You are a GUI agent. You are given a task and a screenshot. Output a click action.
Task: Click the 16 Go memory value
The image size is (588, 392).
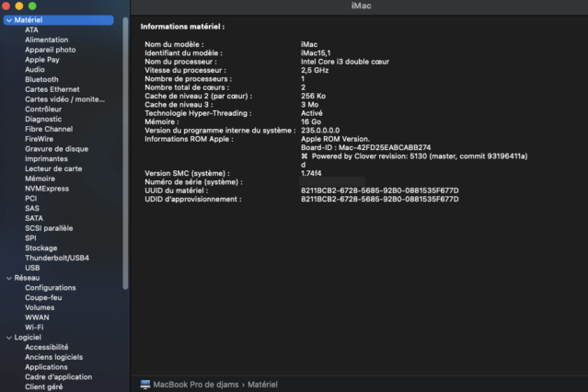tap(310, 121)
